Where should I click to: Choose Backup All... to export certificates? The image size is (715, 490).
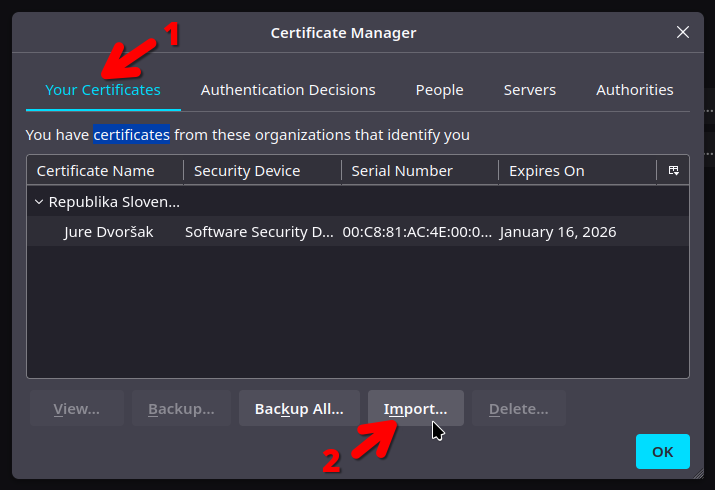click(299, 409)
